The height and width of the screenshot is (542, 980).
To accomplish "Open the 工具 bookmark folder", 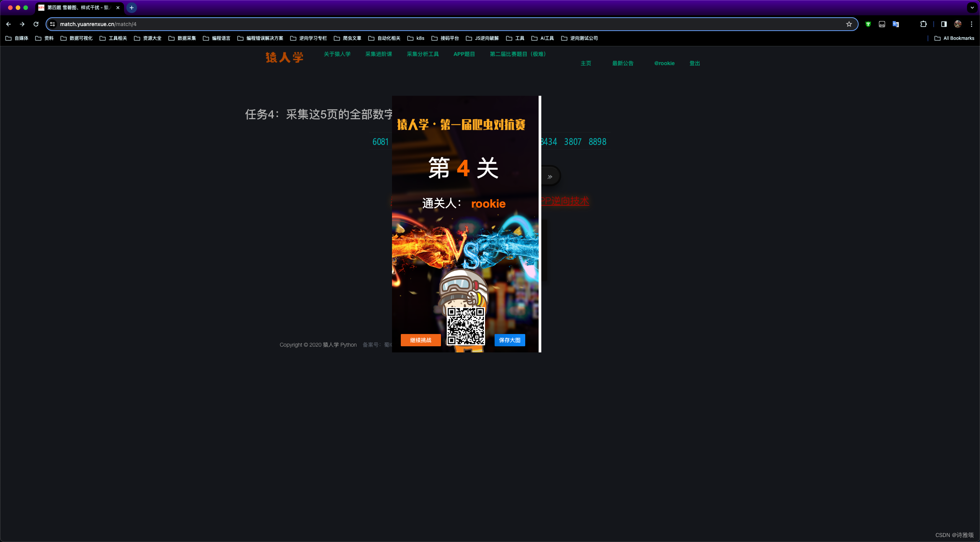I will [515, 38].
